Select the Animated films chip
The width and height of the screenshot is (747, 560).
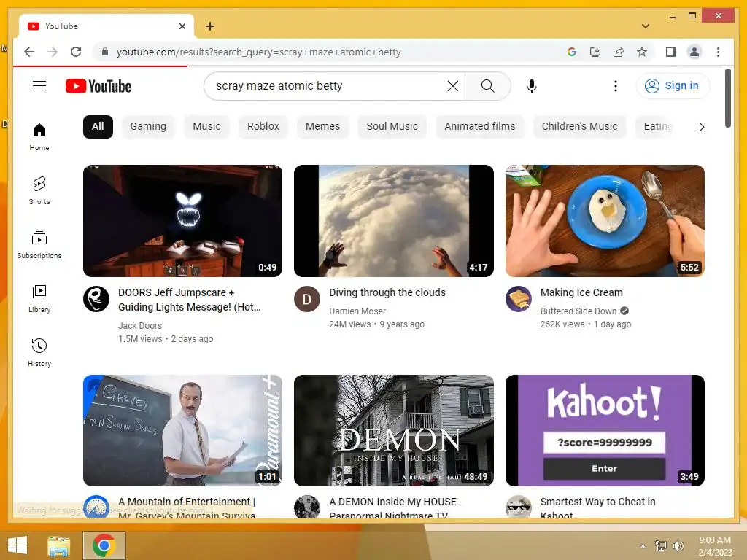click(x=480, y=127)
